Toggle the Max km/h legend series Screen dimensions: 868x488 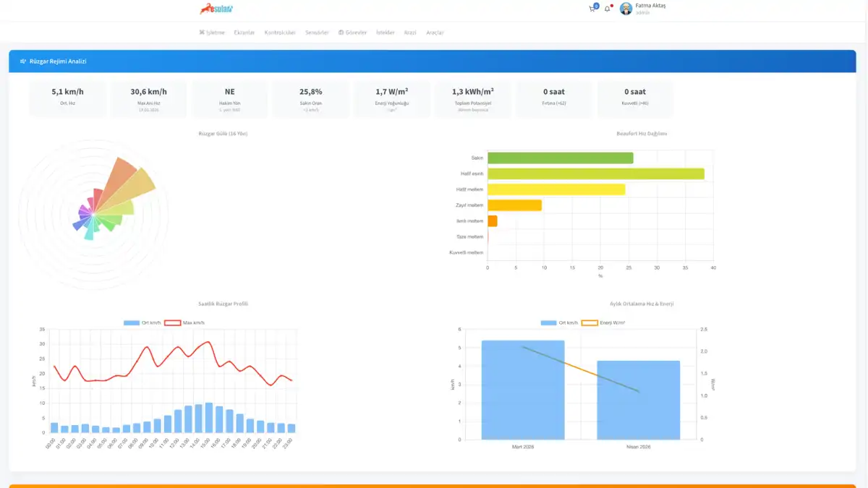click(184, 322)
